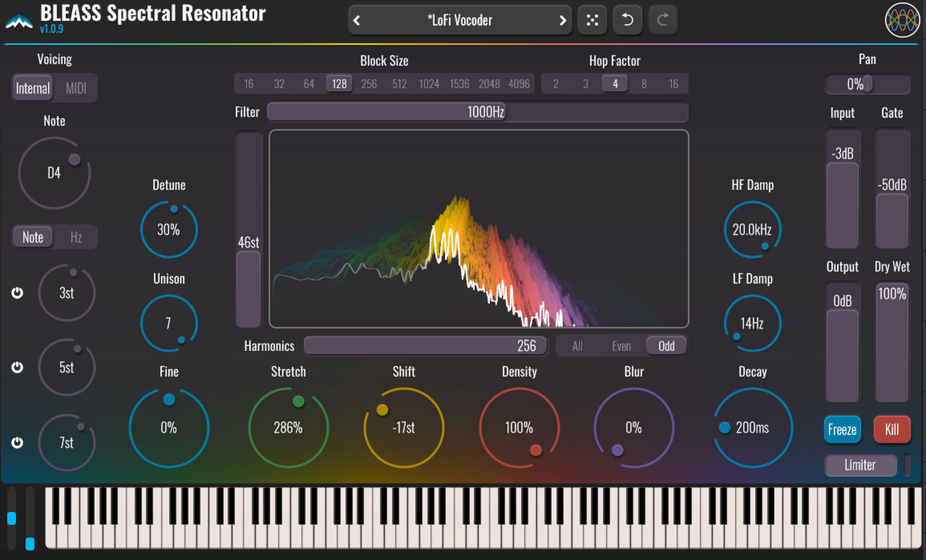The image size is (926, 560).
Task: Set Hop Factor to 3
Action: (586, 84)
